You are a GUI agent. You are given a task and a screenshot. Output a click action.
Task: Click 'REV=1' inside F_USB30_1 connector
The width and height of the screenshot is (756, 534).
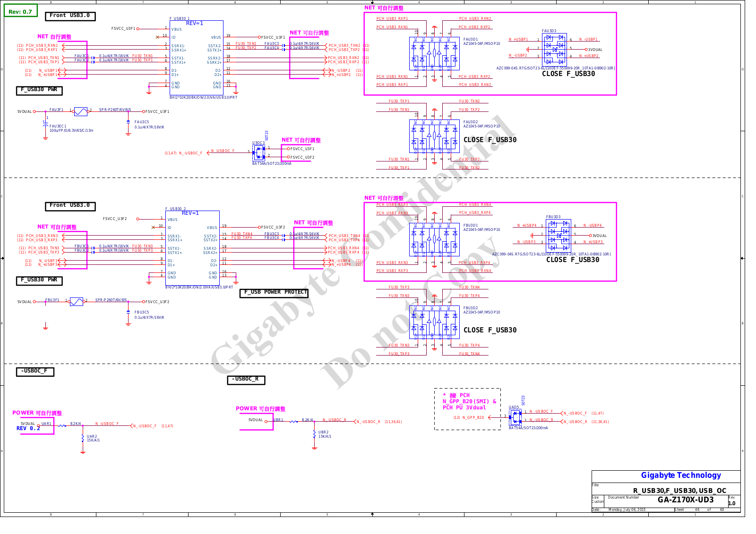click(195, 23)
